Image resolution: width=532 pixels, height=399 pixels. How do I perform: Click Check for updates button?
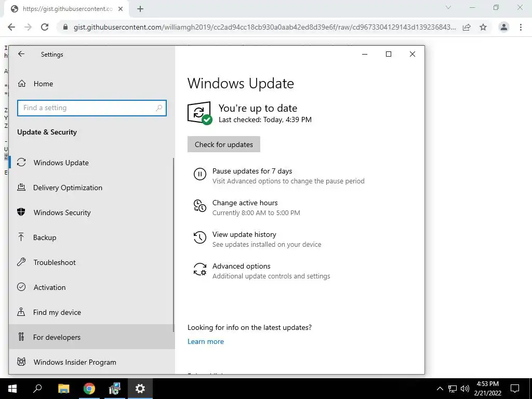point(223,144)
